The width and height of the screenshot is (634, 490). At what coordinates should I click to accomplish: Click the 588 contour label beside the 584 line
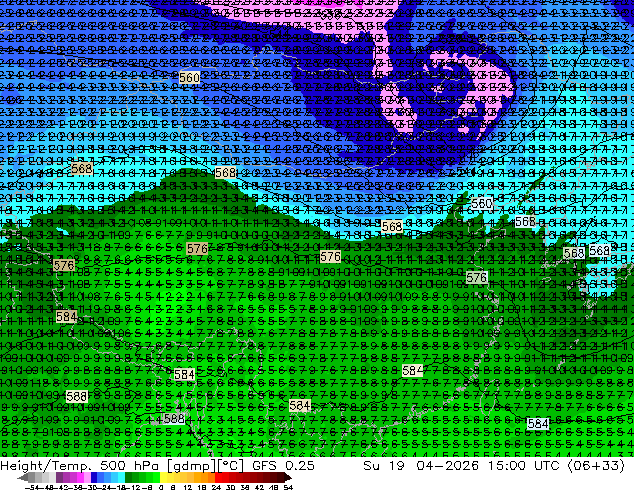76,397
